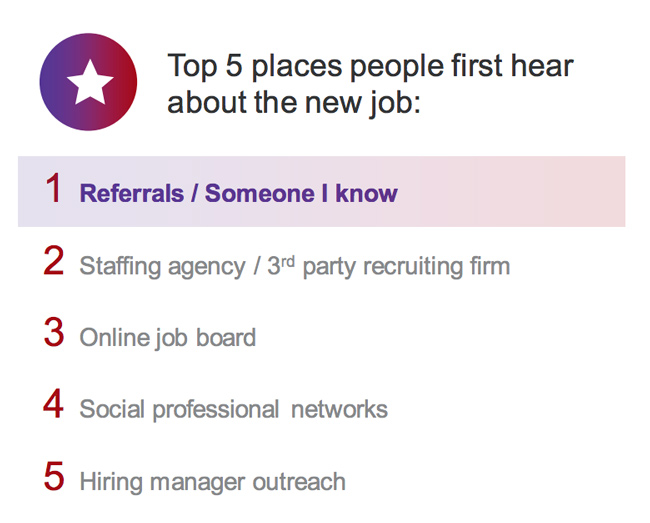Viewport: 650px width, 523px height.
Task: Click the "Top 5 places people first hear" heading line
Action: pyautogui.click(x=370, y=67)
